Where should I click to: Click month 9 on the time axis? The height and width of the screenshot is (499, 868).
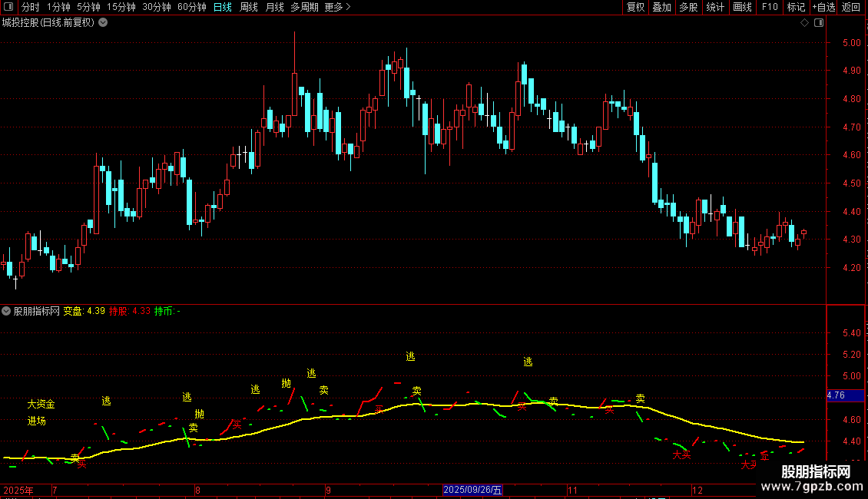(328, 490)
